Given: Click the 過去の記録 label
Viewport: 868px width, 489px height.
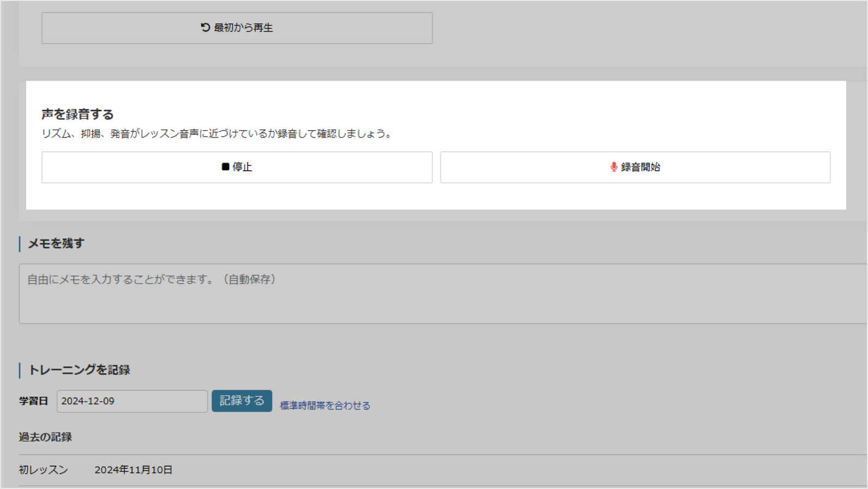Looking at the screenshot, I should [x=45, y=437].
